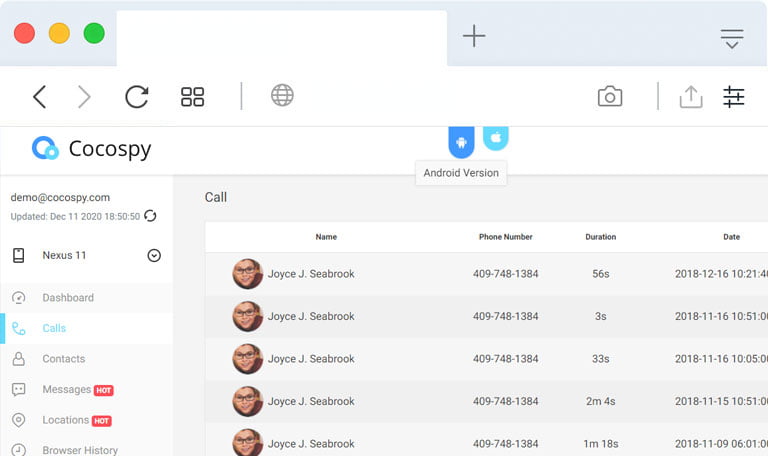768x456 pixels.
Task: Expand the Nexus 11 device dropdown
Action: (154, 255)
